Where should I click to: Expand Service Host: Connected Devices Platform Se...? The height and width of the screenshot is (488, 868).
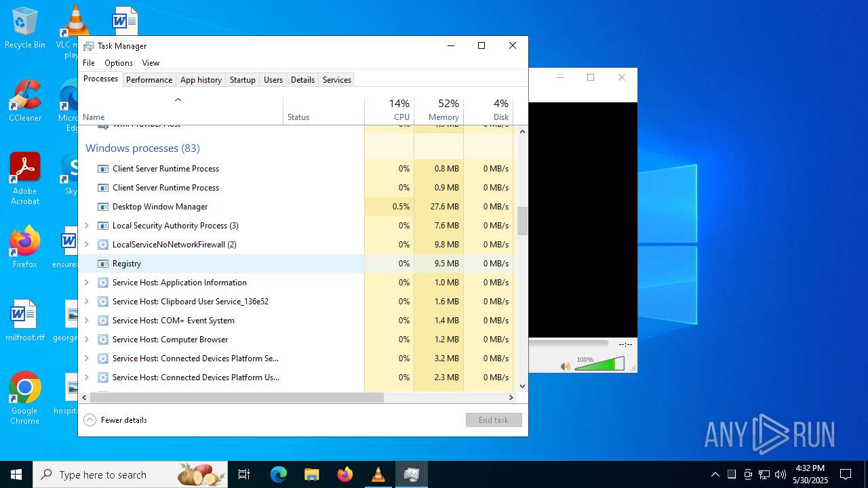pos(86,359)
